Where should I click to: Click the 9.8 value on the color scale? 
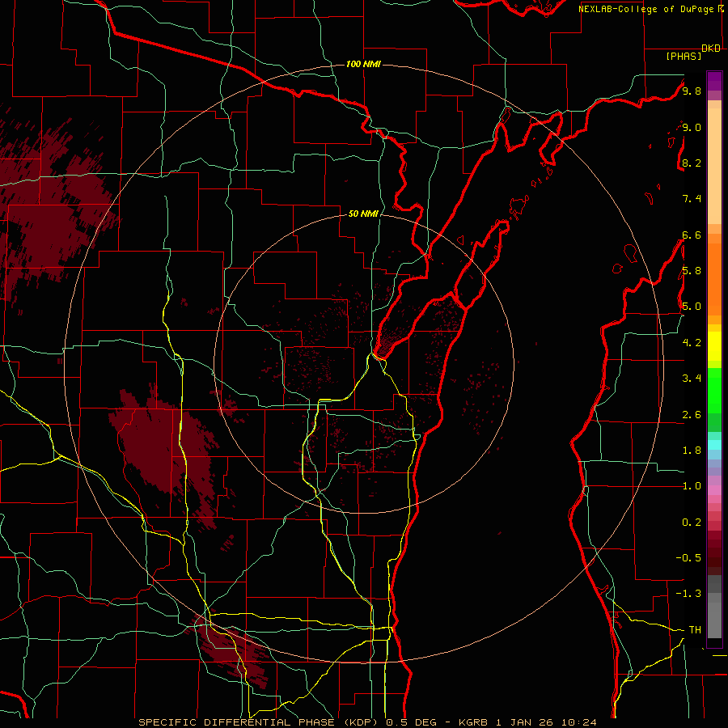(692, 91)
